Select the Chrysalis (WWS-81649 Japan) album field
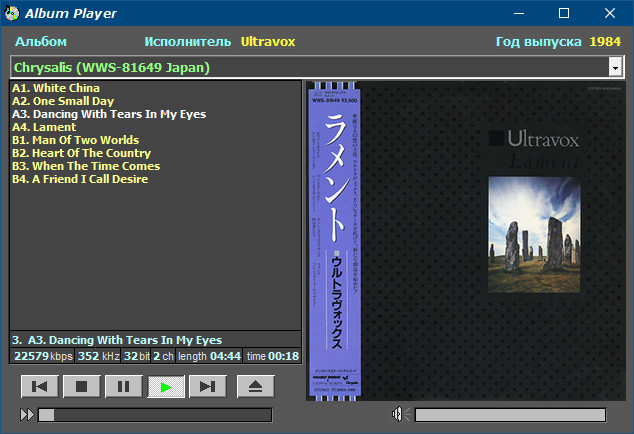 (x=317, y=67)
